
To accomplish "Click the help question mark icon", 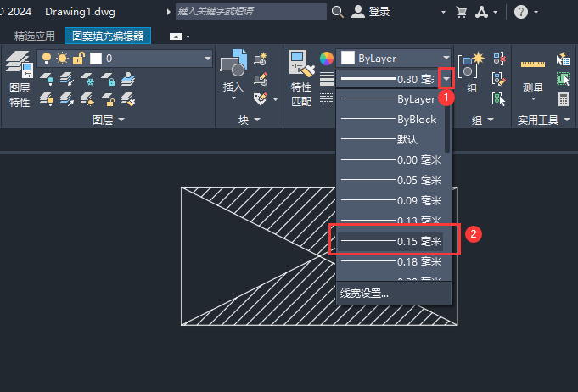I will 521,12.
